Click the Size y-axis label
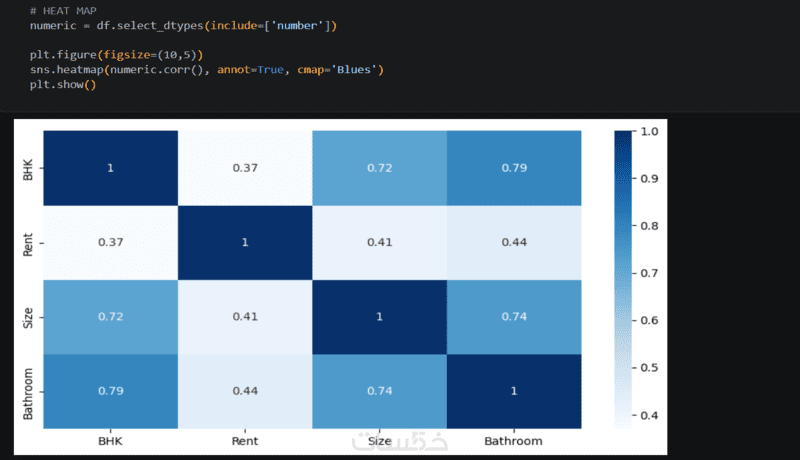 click(x=28, y=318)
